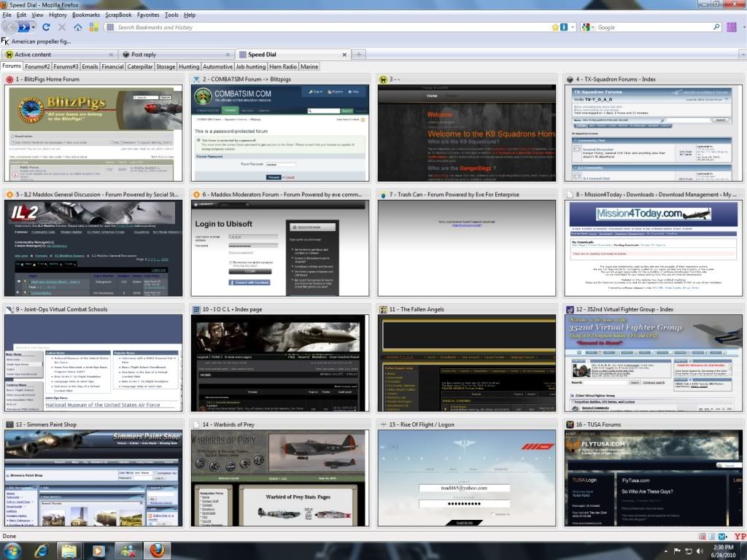Open the ScrapBook menu
Screen dimensions: 747x560
[x=118, y=15]
